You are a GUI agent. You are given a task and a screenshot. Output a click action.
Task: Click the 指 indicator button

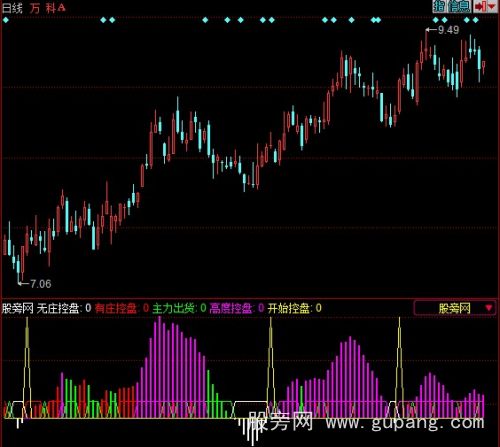tap(439, 6)
